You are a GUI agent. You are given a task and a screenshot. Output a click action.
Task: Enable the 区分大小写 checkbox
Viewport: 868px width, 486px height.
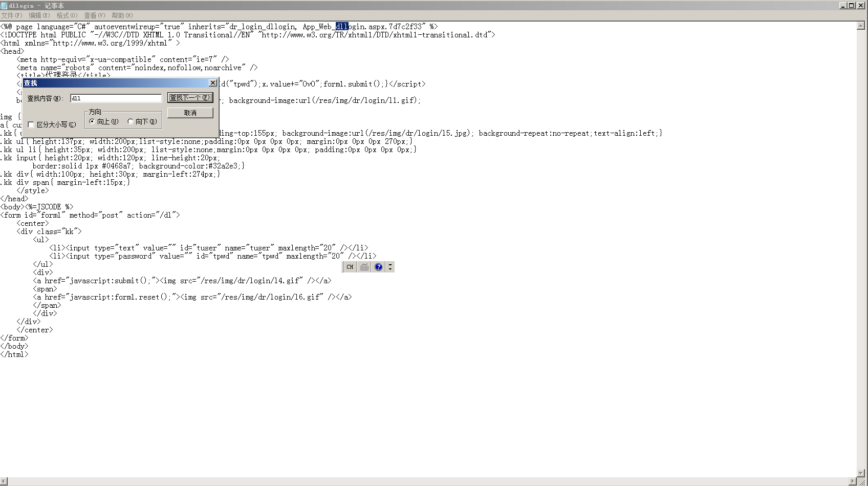coord(31,124)
